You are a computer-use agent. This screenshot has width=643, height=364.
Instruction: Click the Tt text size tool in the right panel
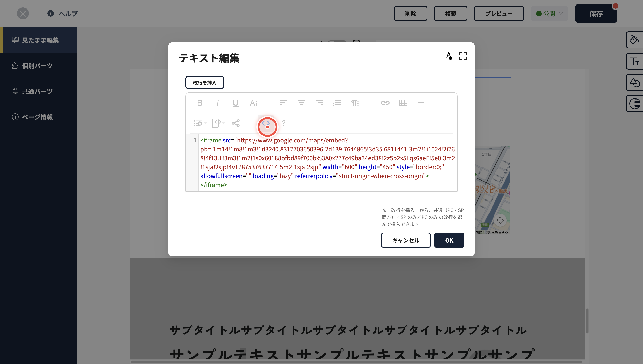(634, 61)
